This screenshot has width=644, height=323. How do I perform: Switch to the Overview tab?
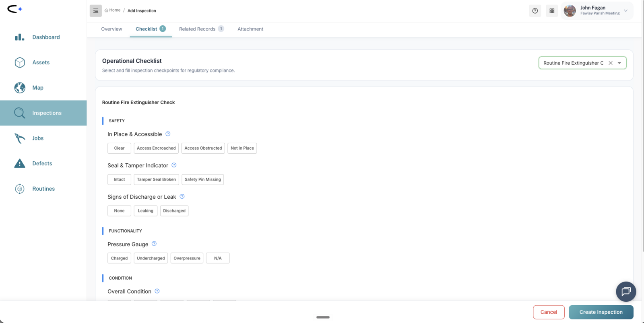pyautogui.click(x=111, y=29)
